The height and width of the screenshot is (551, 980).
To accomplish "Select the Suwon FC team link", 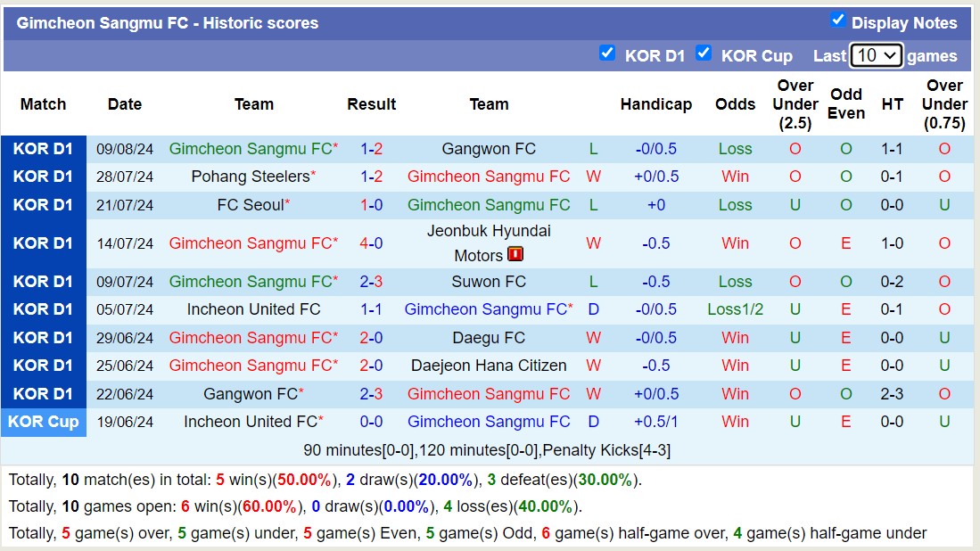I will (x=489, y=282).
